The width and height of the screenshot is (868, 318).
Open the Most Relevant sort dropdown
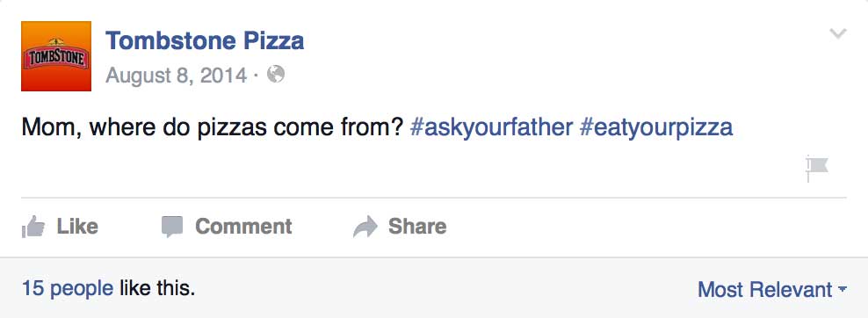(772, 289)
